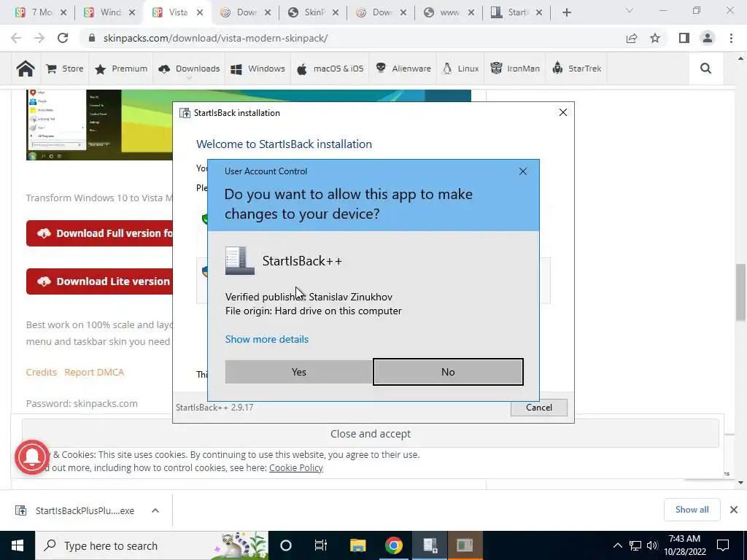Screen dimensions: 747x560
Task: Open the tab search chevron
Action: point(629,10)
